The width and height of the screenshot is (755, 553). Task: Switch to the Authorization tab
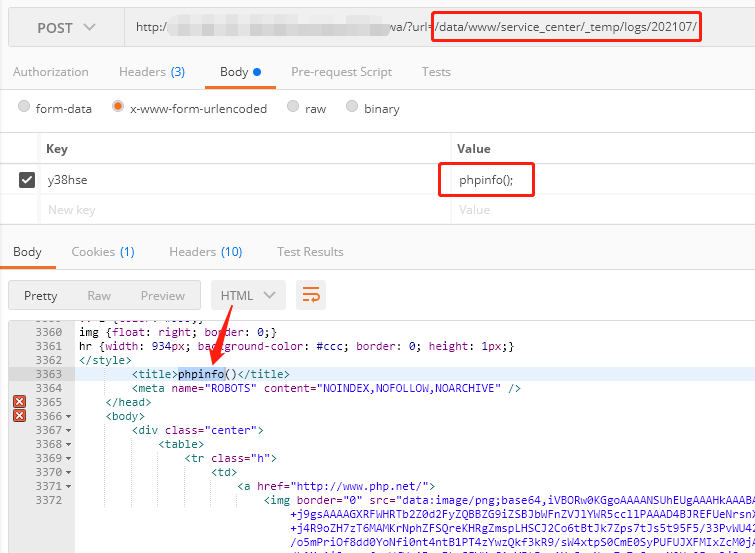pos(50,72)
